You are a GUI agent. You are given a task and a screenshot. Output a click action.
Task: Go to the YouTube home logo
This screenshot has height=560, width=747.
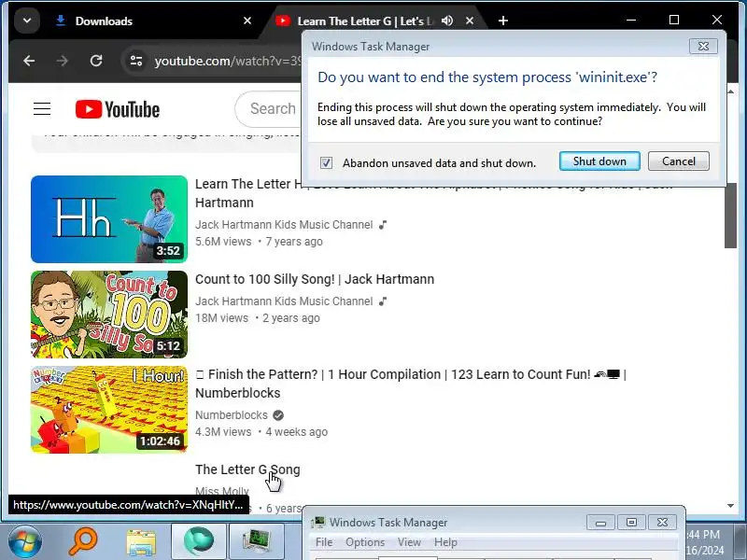118,109
